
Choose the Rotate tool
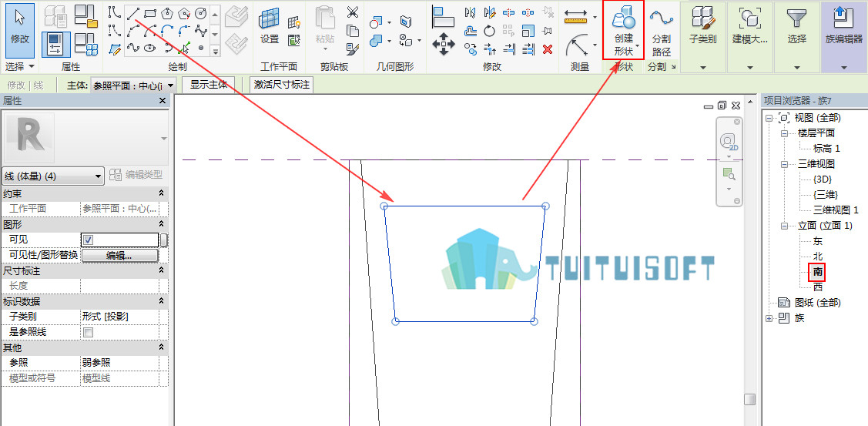coord(489,31)
